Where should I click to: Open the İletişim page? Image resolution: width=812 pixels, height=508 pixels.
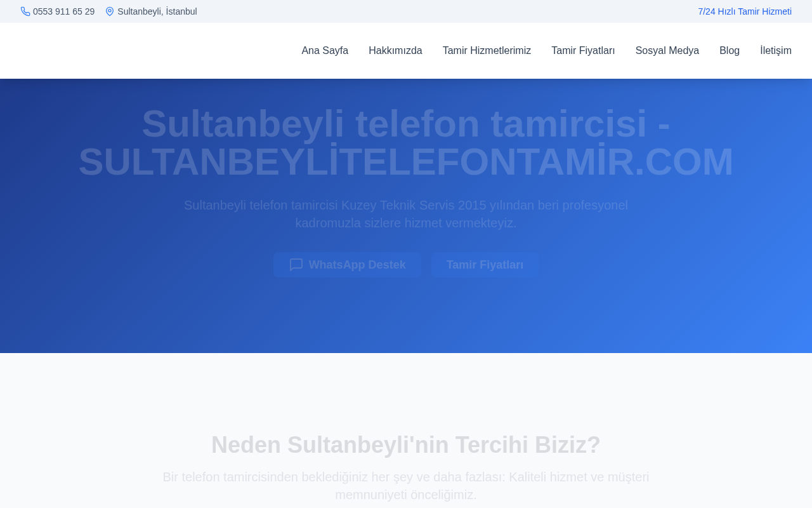776,51
